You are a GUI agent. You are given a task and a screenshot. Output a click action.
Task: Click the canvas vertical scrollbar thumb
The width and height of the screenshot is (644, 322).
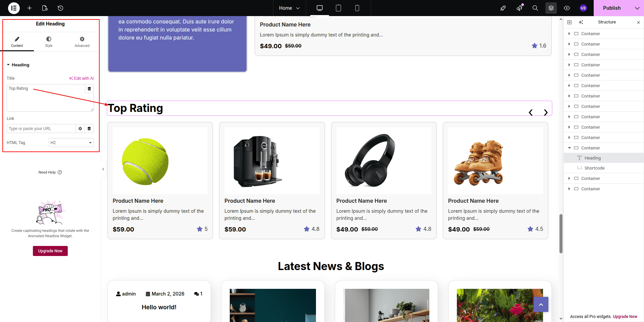(561, 234)
